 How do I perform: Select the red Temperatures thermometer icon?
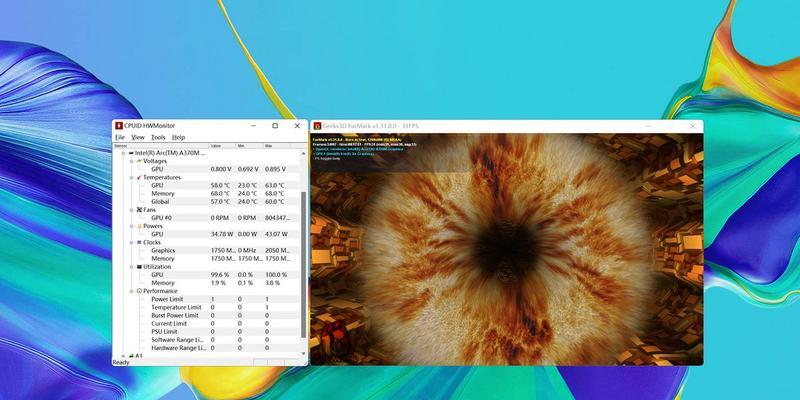click(x=139, y=177)
